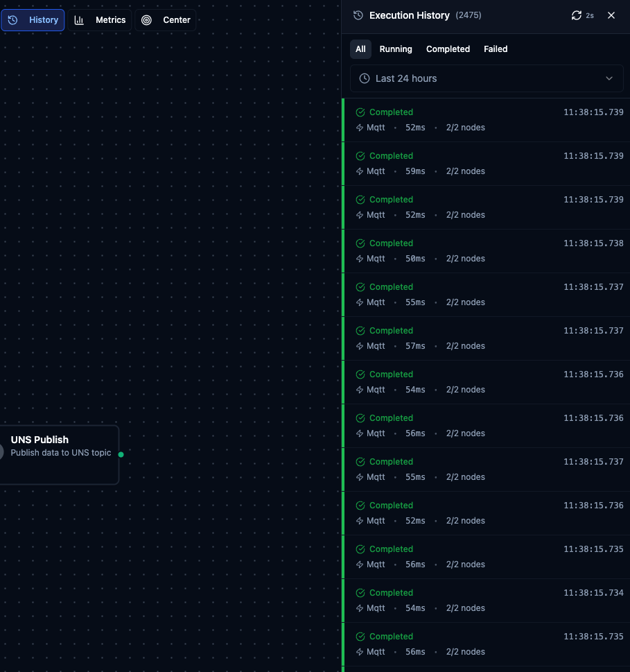Click the green check icon on the first Completed entry
The image size is (630, 672).
360,112
